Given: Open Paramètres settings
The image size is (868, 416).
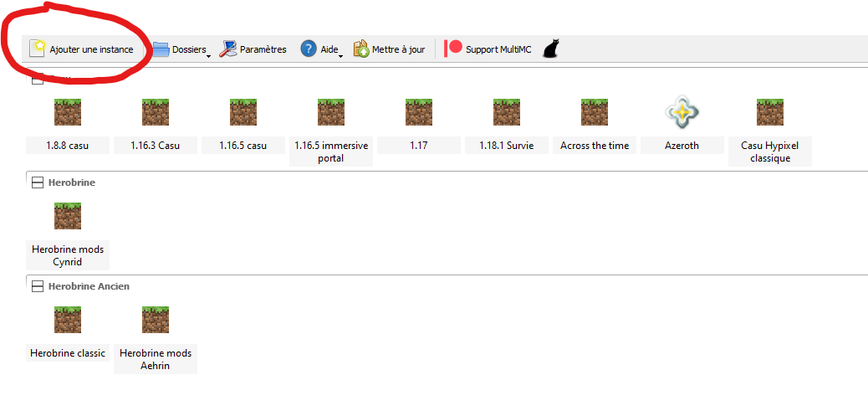Looking at the screenshot, I should point(253,49).
